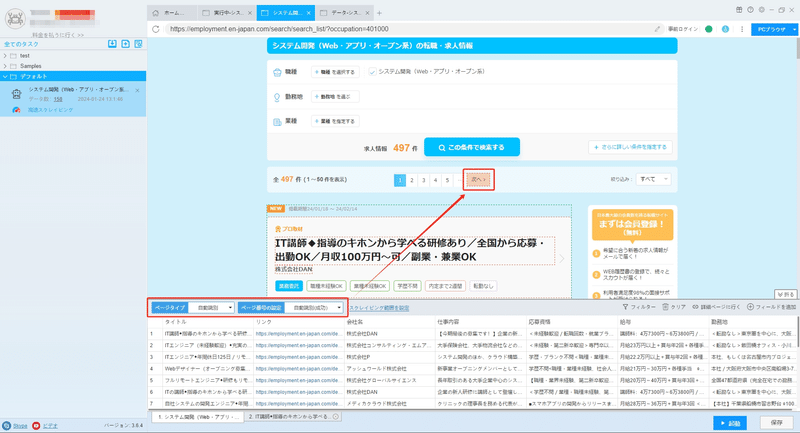Switch to データ-シス... tab

click(344, 13)
